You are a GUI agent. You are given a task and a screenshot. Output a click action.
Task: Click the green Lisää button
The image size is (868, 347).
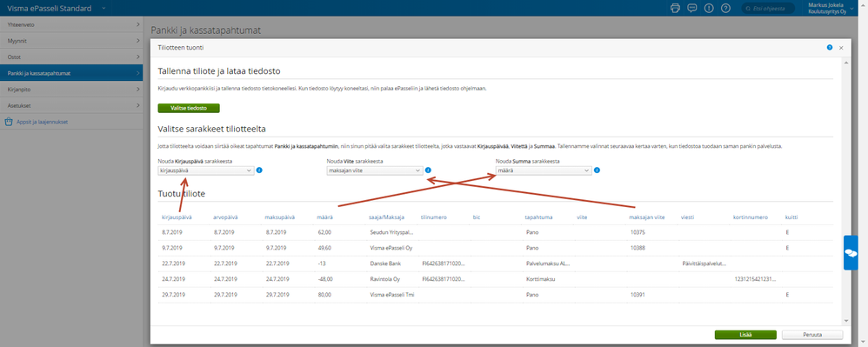coord(745,335)
